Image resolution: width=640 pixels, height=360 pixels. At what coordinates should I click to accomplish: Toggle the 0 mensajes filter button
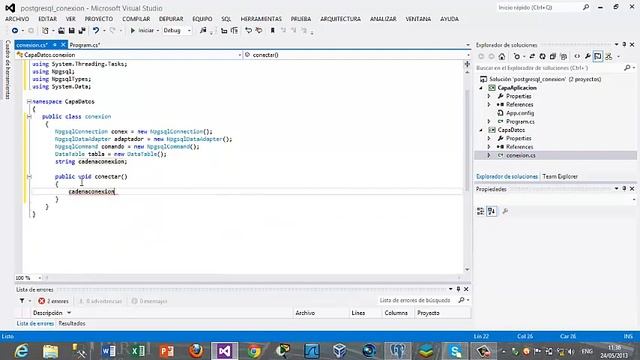tap(149, 301)
